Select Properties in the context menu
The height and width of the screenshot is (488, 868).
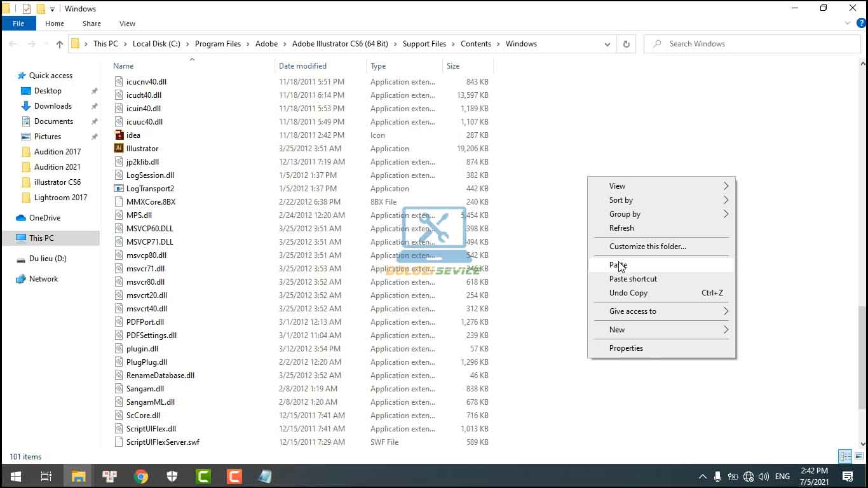tap(626, 348)
